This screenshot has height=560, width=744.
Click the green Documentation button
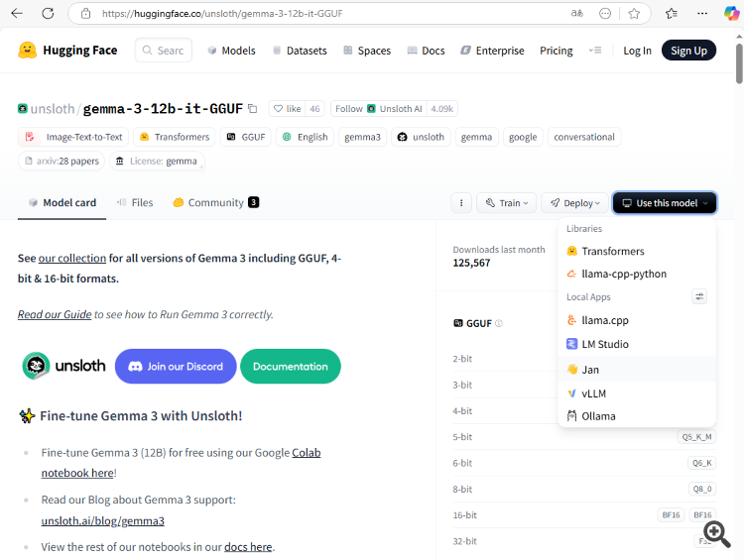point(291,367)
